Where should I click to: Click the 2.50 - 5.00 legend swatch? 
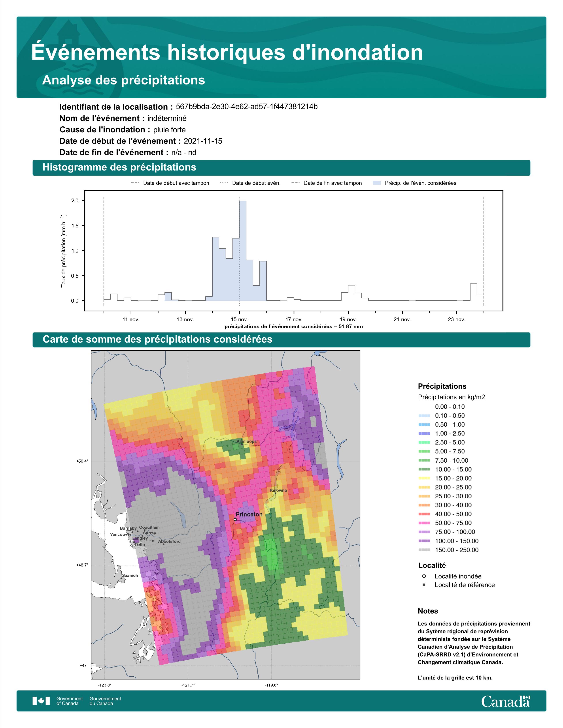click(424, 442)
